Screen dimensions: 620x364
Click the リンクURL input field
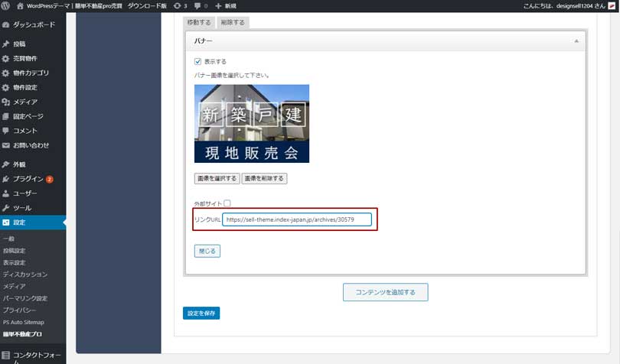point(296,220)
